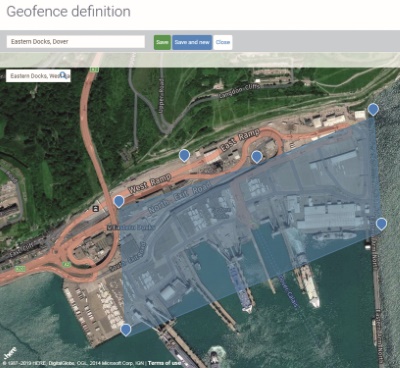Click the West Ramp road label
400x368 pixels.
150,184
